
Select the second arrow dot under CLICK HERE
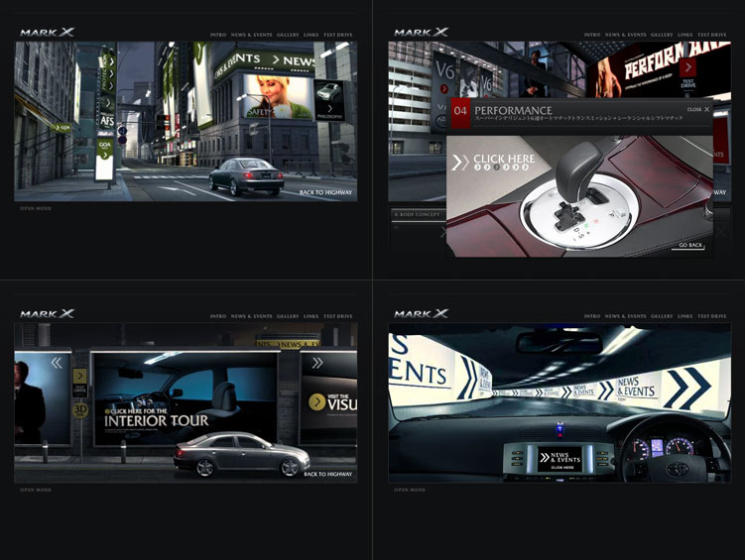pos(487,168)
